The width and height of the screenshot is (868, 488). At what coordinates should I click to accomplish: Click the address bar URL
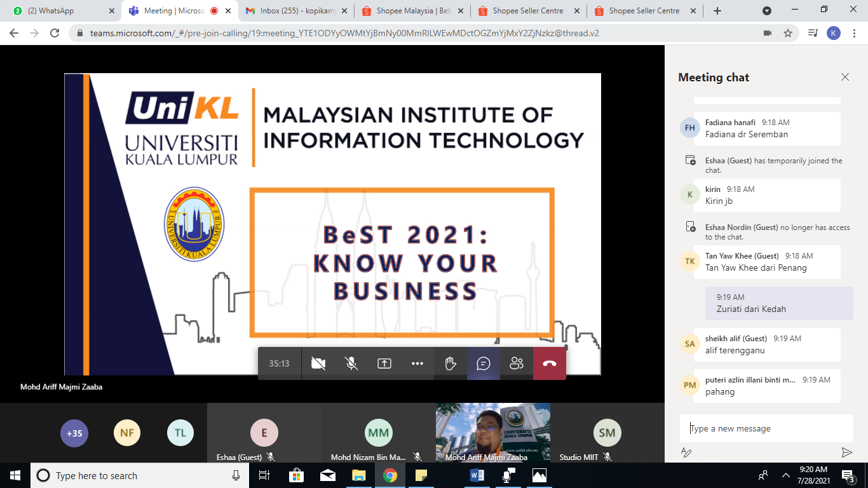click(344, 33)
